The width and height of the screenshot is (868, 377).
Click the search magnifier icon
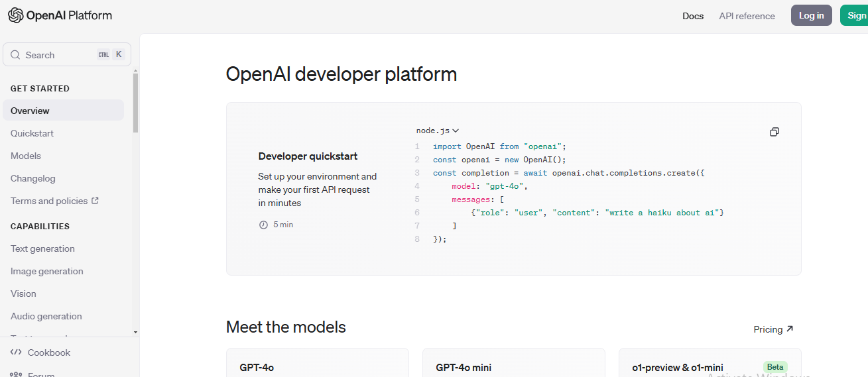coord(15,55)
